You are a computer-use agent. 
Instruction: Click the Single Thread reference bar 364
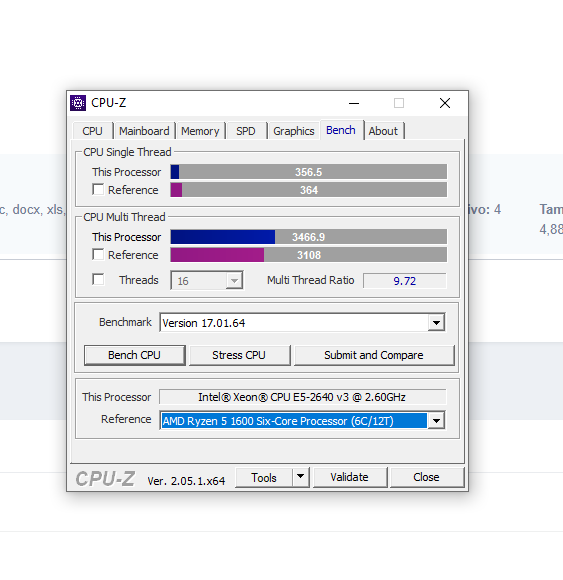point(309,190)
